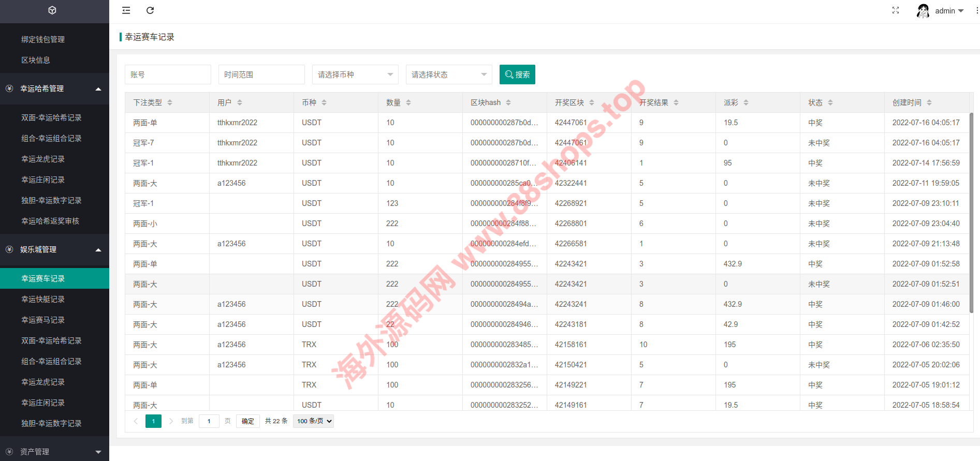Screen dimensions: 980x461
Task: Click the table's vertical scrollbar
Action: click(971, 212)
